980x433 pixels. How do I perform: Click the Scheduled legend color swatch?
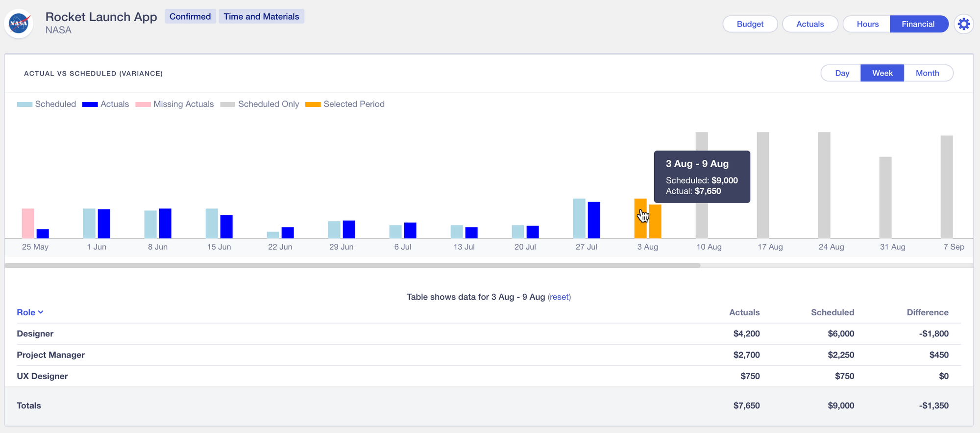pyautogui.click(x=24, y=104)
